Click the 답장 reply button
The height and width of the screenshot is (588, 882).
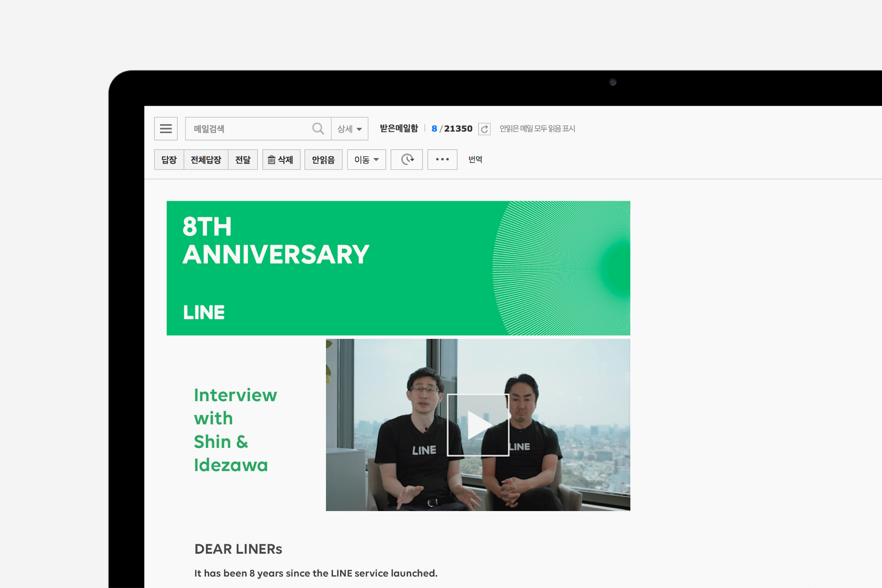(x=169, y=160)
